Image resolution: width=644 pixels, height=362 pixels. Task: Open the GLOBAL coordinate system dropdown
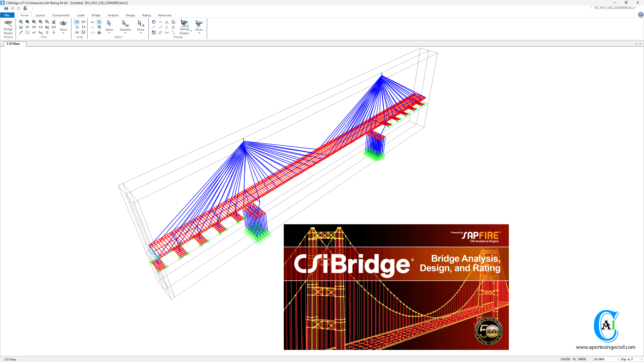[x=606, y=359]
